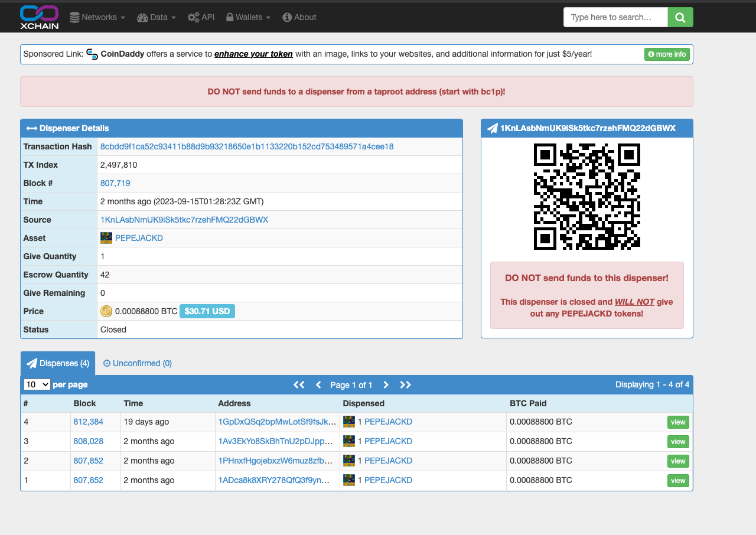This screenshot has height=535, width=756.
Task: Open the Networks dropdown menu
Action: [x=97, y=17]
